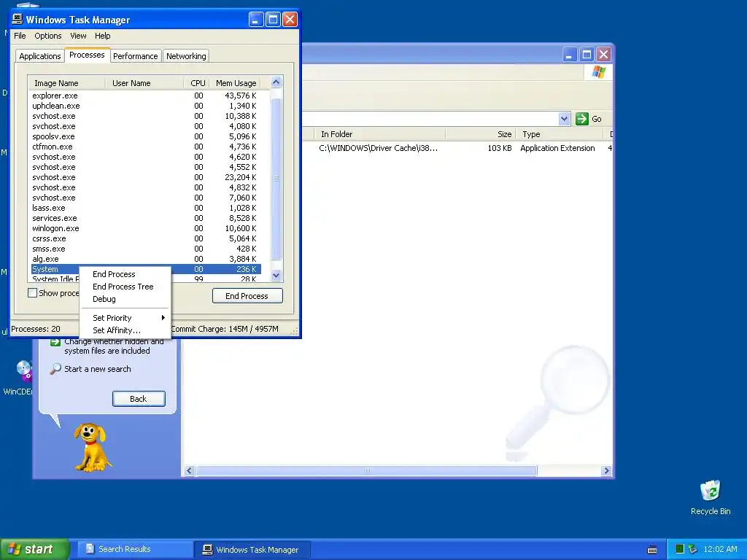Click the Task Manager title bar icon
This screenshot has width=747, height=560.
click(x=18, y=19)
